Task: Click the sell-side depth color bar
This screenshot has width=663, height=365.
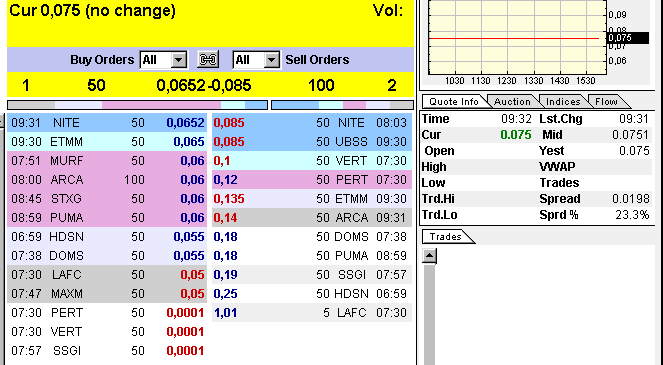Action: click(x=342, y=104)
